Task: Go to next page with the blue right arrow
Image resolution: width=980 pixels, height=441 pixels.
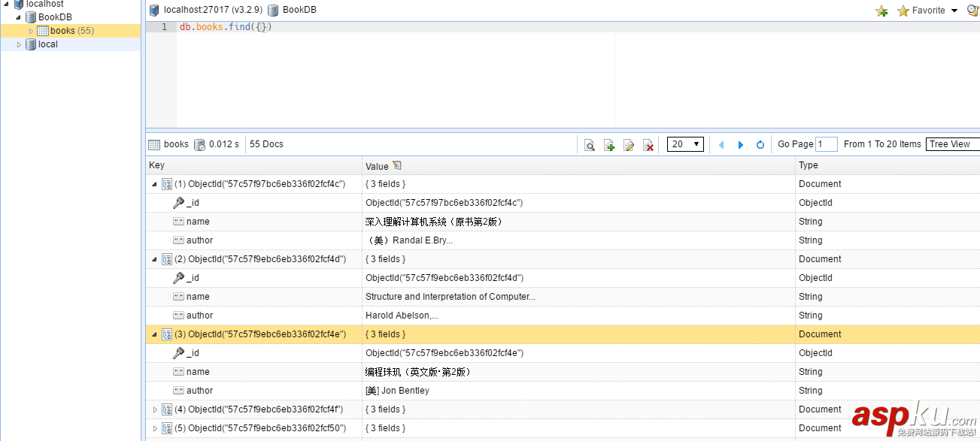Action: click(x=740, y=144)
